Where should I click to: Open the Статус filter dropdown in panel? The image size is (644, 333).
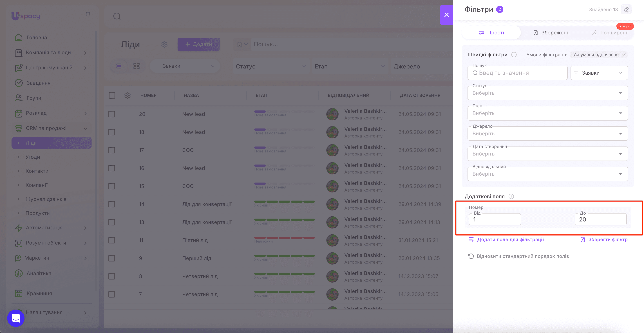(547, 93)
